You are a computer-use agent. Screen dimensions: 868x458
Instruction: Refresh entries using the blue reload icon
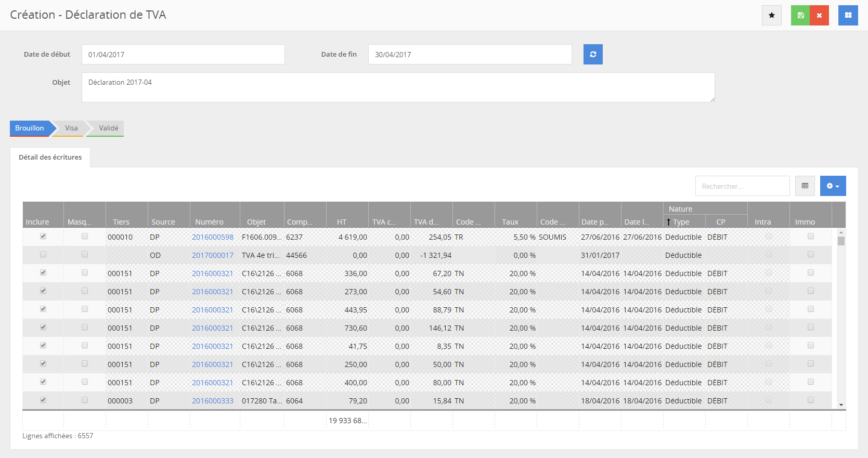click(x=593, y=55)
